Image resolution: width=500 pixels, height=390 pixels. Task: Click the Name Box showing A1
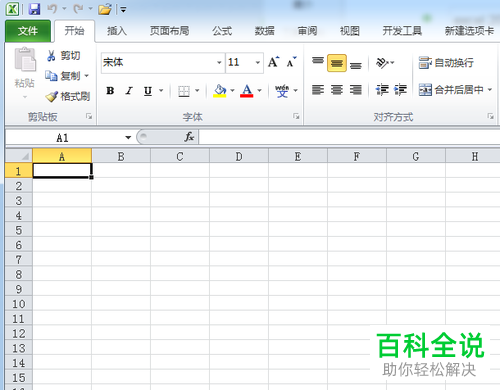[63, 137]
